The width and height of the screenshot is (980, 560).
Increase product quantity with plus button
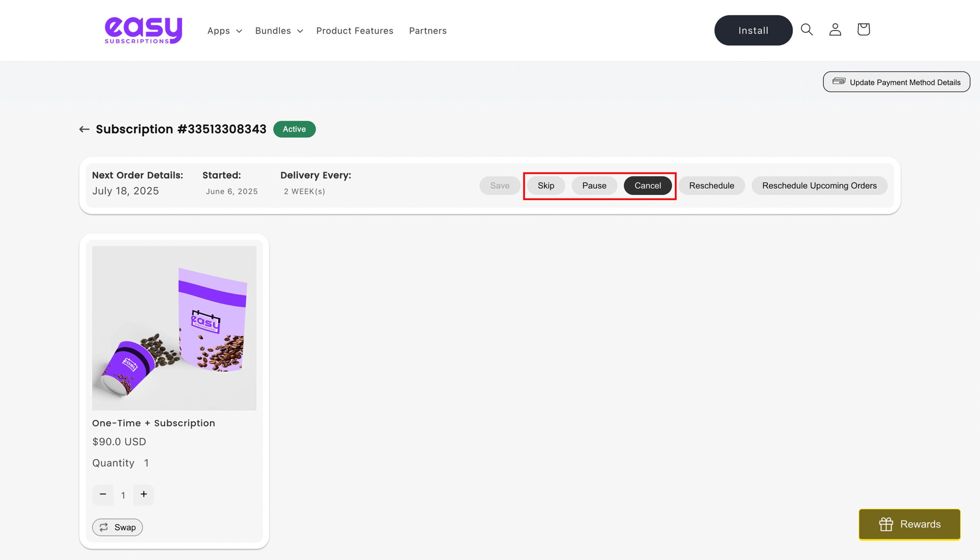(144, 495)
